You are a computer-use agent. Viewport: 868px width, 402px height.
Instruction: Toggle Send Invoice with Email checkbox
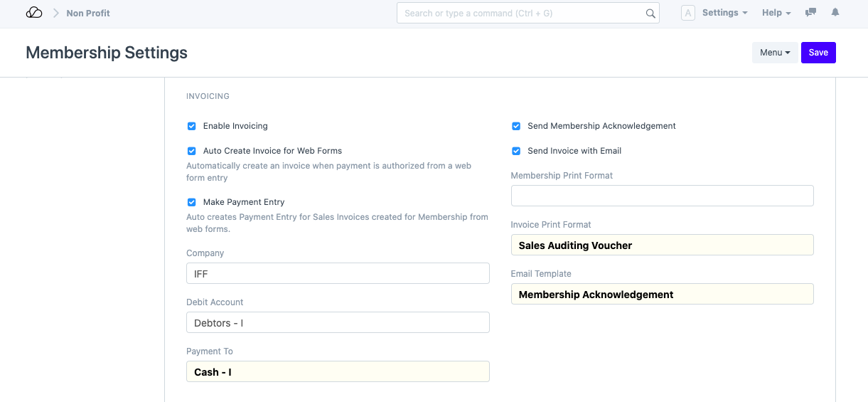[516, 151]
